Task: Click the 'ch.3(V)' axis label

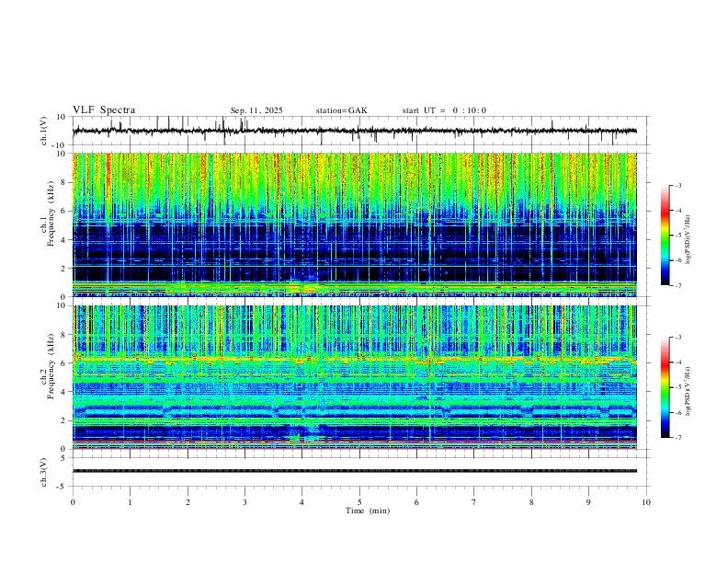Action: [x=44, y=472]
